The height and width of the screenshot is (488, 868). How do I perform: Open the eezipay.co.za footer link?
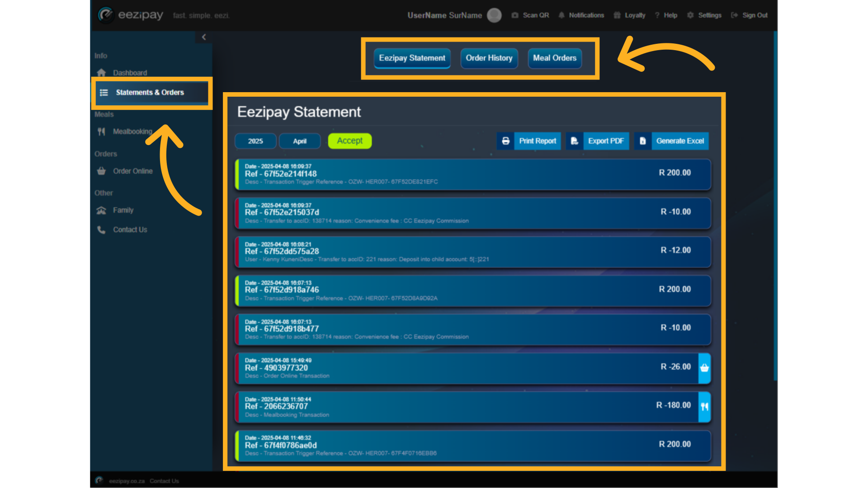[127, 481]
